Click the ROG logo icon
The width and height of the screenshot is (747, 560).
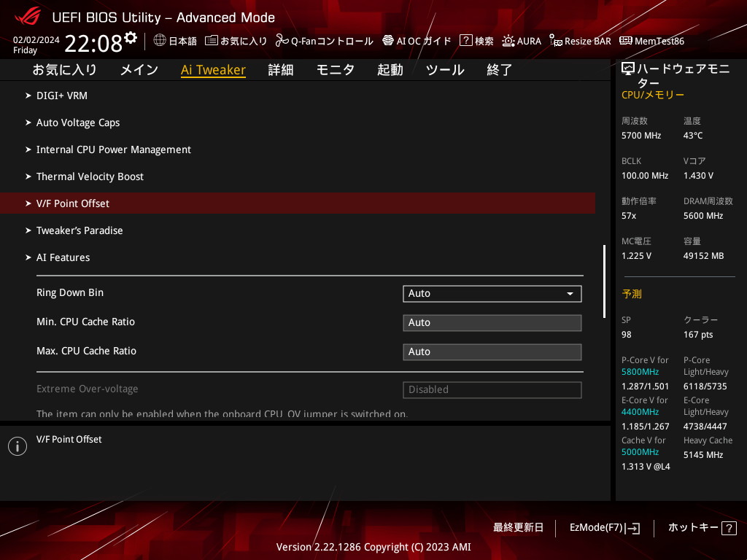click(28, 17)
